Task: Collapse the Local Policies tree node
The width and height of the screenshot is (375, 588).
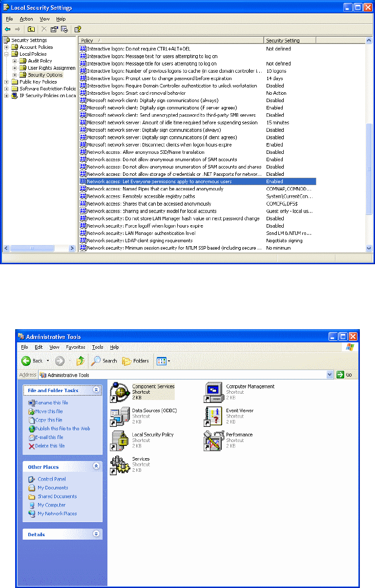Action: point(6,54)
